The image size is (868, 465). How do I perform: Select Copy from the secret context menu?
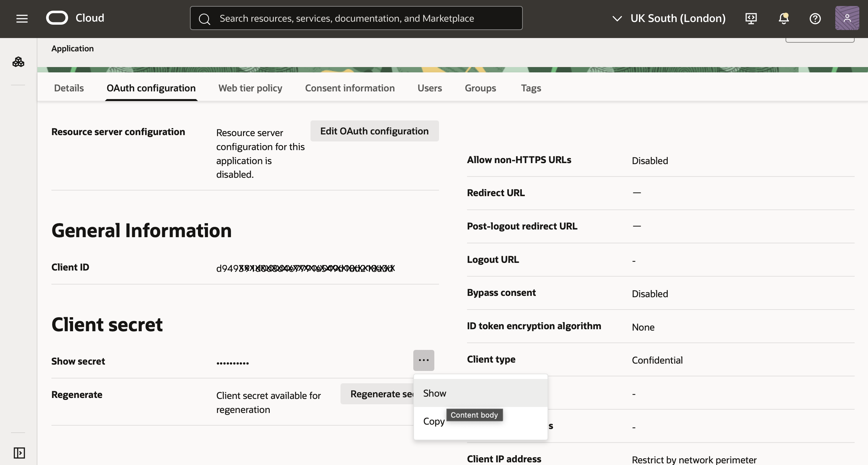point(434,421)
